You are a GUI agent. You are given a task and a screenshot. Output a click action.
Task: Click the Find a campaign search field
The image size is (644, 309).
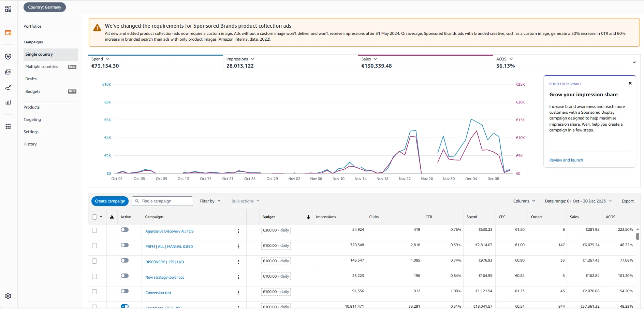tap(162, 201)
